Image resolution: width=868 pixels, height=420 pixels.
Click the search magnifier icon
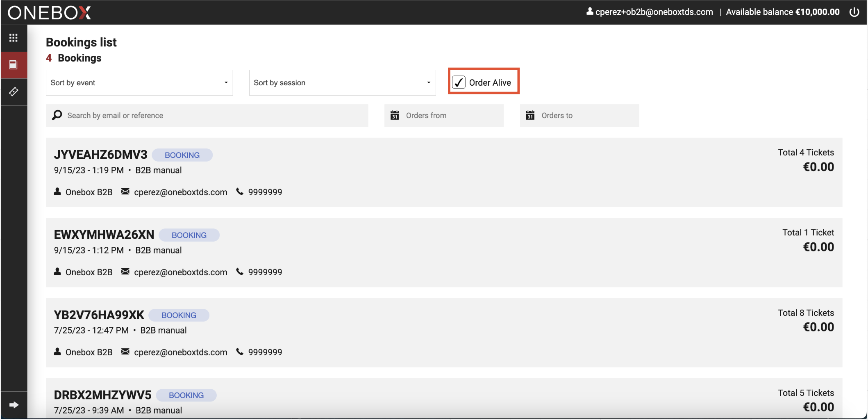(x=57, y=115)
